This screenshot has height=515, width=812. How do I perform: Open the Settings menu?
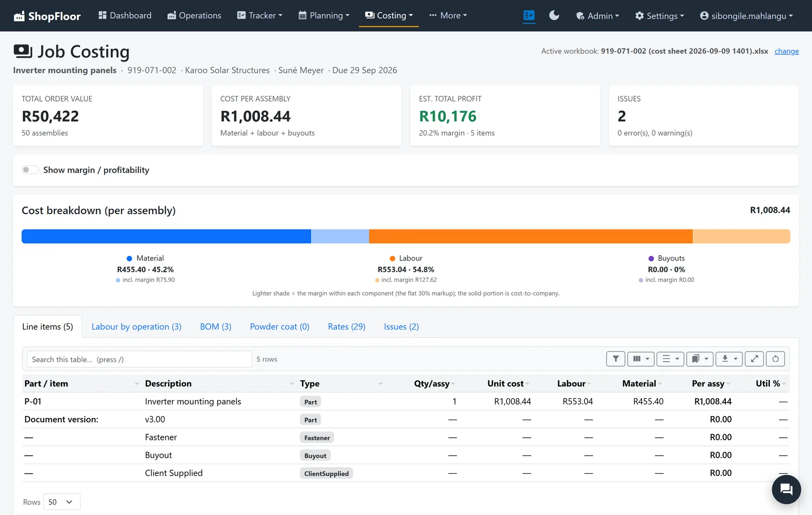(659, 16)
